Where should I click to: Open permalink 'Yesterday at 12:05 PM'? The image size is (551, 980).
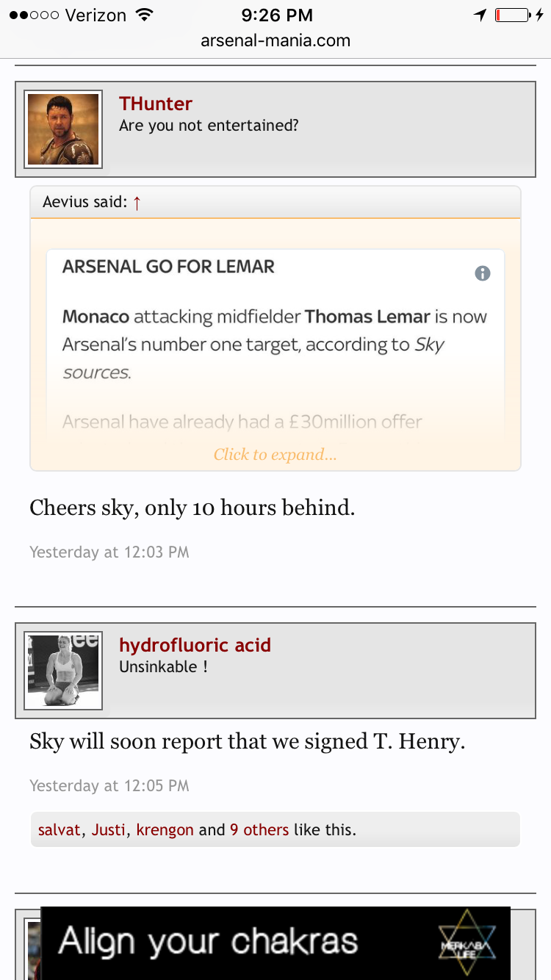pos(109,785)
